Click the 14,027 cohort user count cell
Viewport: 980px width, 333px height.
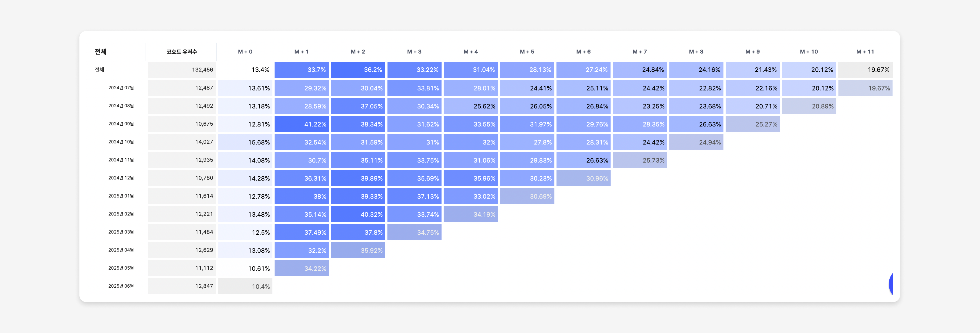pyautogui.click(x=182, y=142)
